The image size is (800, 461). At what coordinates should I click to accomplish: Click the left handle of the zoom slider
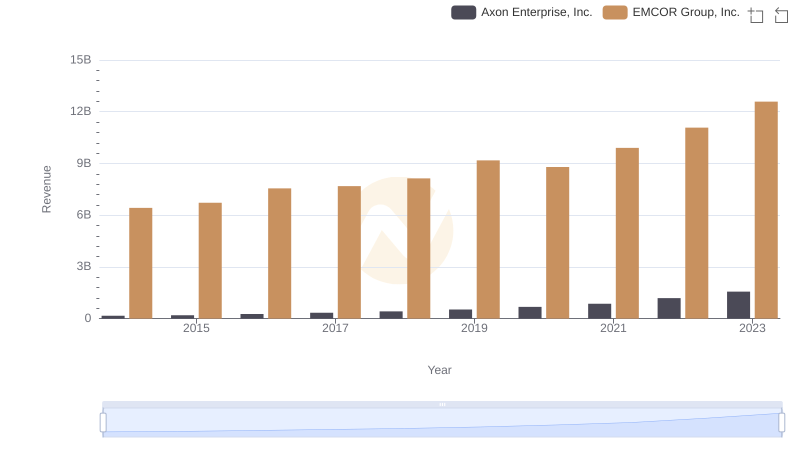point(103,423)
